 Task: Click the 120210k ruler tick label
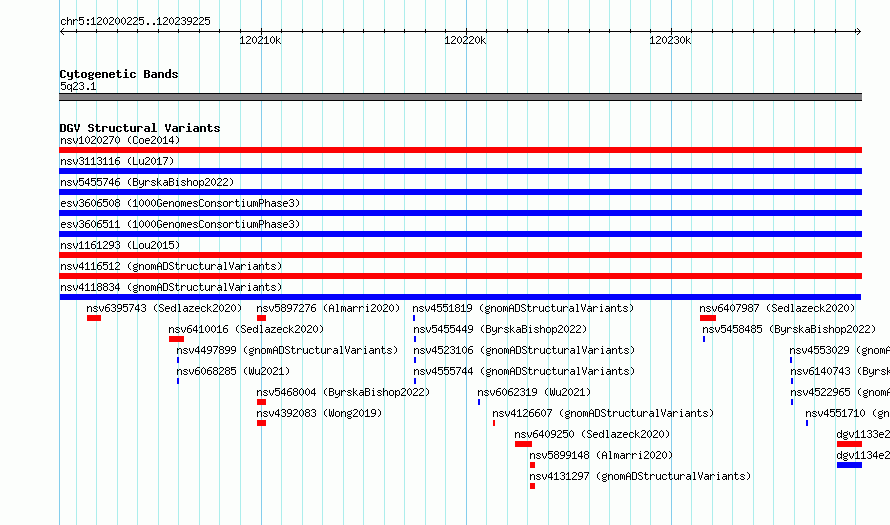[x=260, y=40]
